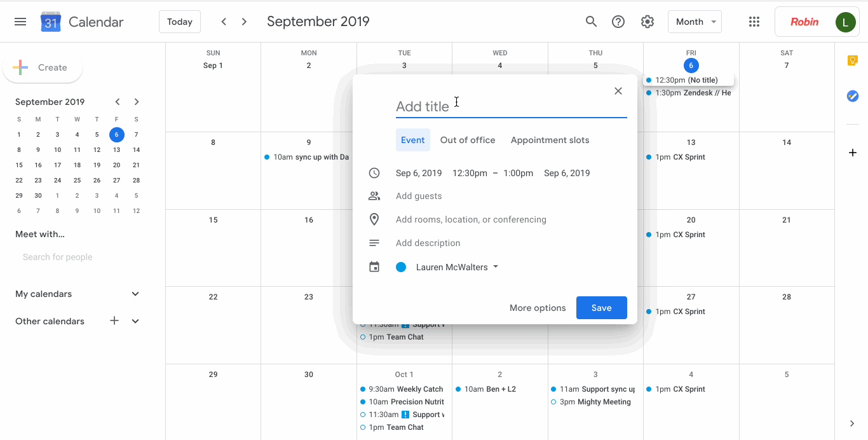Open Google Keep in the side panel
The height and width of the screenshot is (440, 868).
(852, 60)
